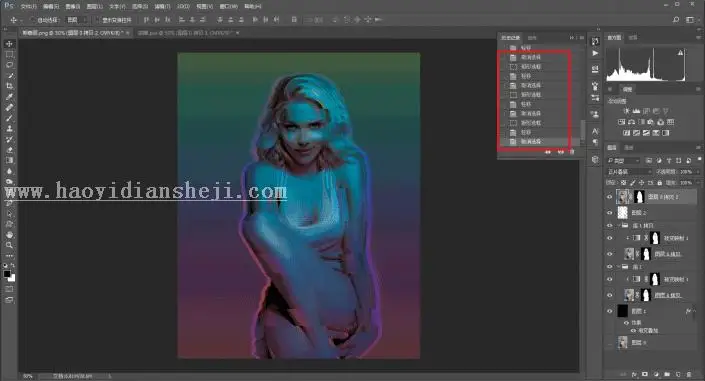Click the mask thumbnail of the topmost layer
The image size is (705, 381).
coord(639,197)
